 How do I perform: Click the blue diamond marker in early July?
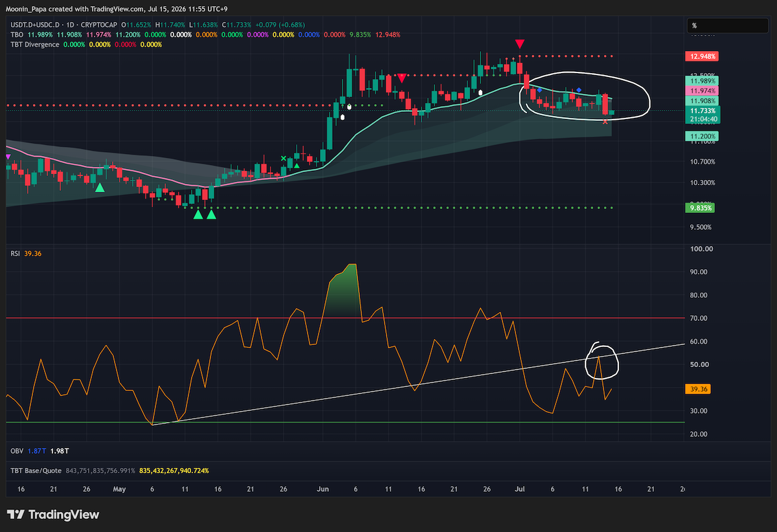539,90
